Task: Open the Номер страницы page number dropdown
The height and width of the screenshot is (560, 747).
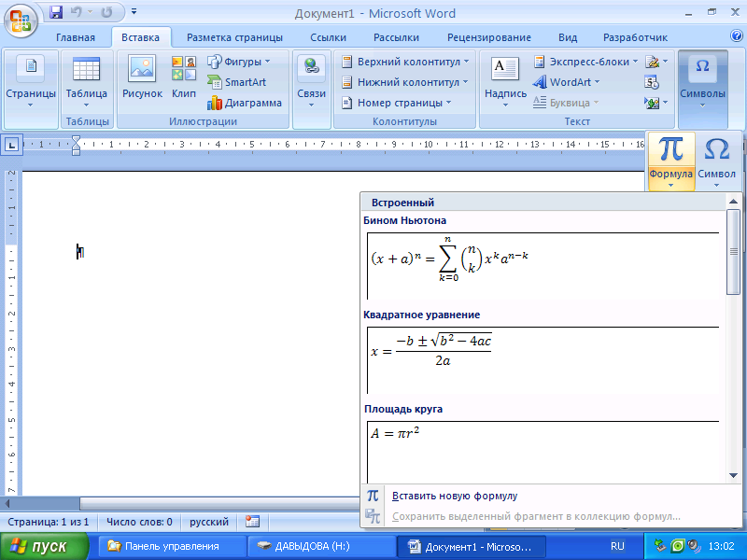Action: (x=448, y=103)
